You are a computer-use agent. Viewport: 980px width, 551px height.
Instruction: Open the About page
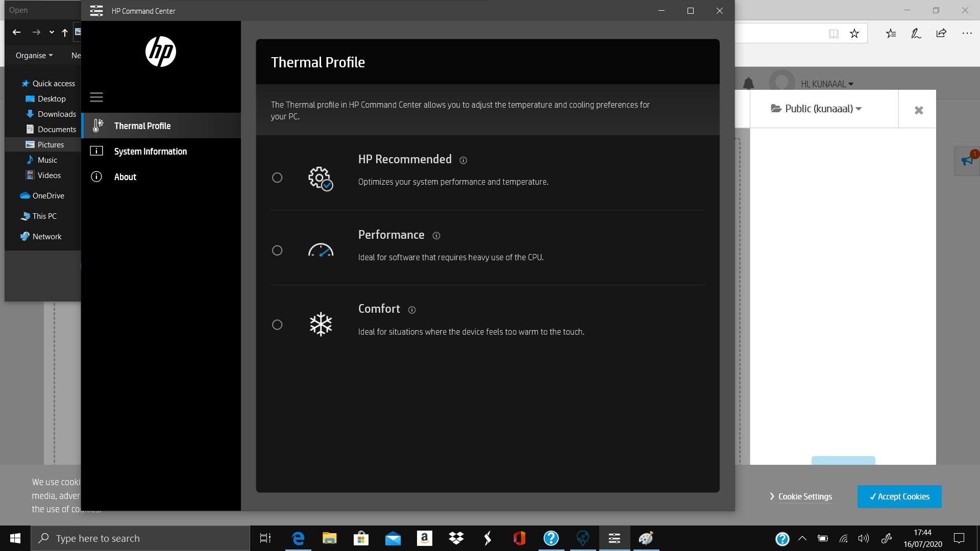[125, 177]
